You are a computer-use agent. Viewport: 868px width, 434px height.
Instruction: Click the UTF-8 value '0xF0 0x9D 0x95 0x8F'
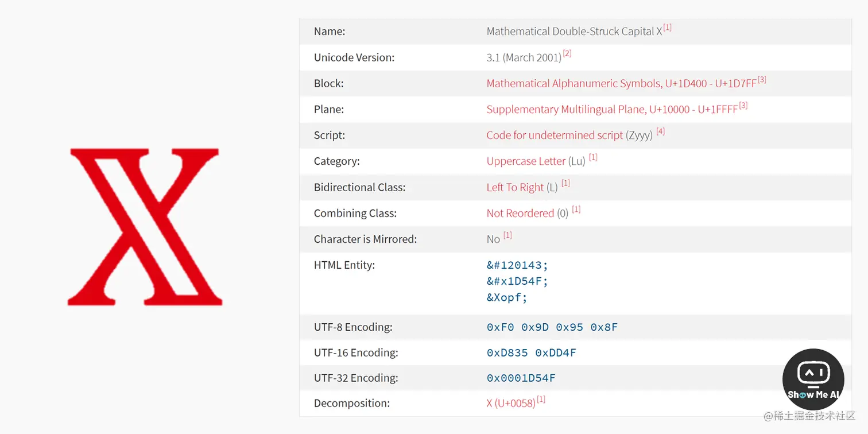tap(552, 327)
